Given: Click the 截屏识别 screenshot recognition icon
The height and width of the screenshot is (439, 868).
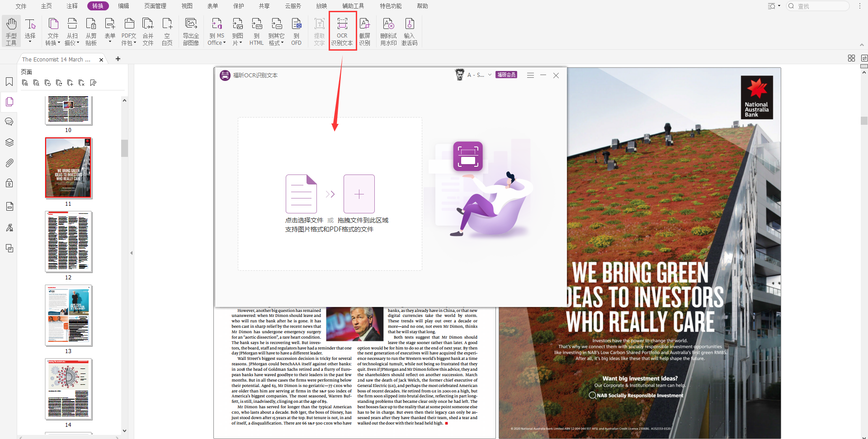Looking at the screenshot, I should click(x=364, y=31).
